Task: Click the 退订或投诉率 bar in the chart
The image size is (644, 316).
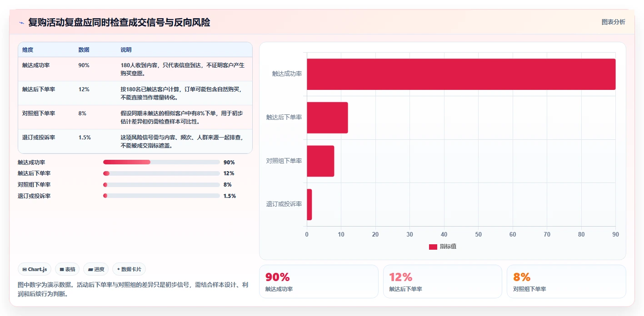Action: pos(310,204)
